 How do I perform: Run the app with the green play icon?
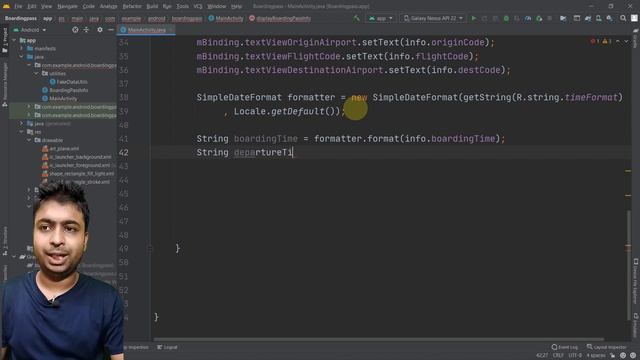point(473,18)
